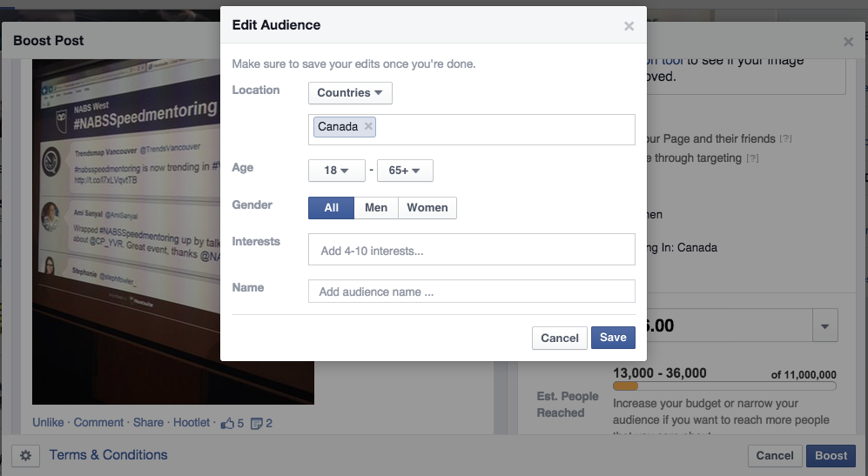The image size is (868, 476).
Task: Click Boost in the Boost Post dialog
Action: 831,455
